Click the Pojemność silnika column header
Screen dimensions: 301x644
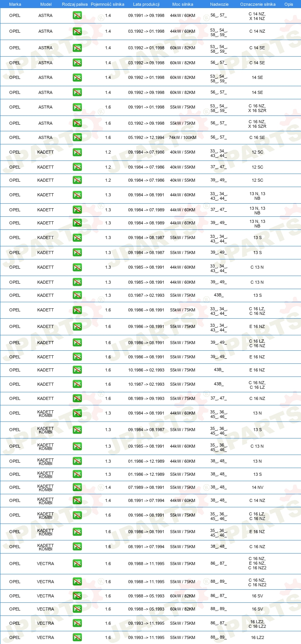click(107, 4)
